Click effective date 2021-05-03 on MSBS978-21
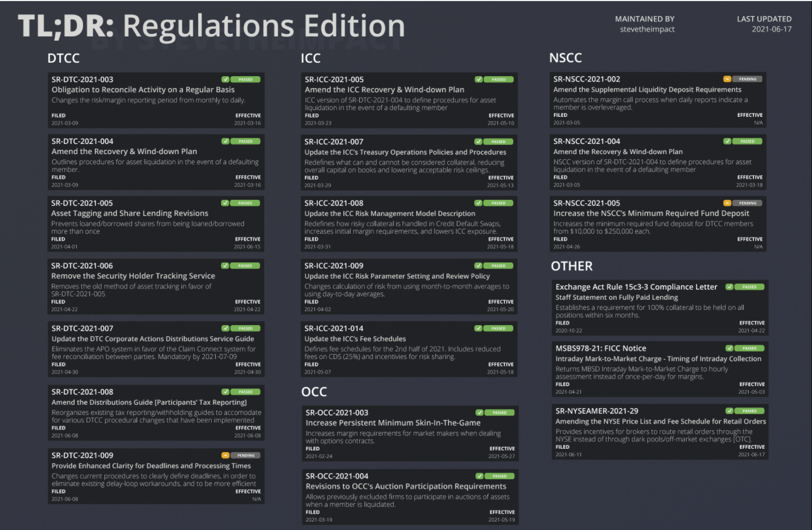812x530 pixels. (752, 392)
